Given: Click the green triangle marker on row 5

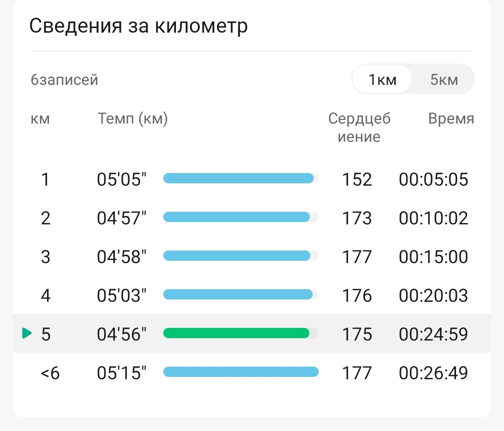Looking at the screenshot, I should [x=27, y=333].
